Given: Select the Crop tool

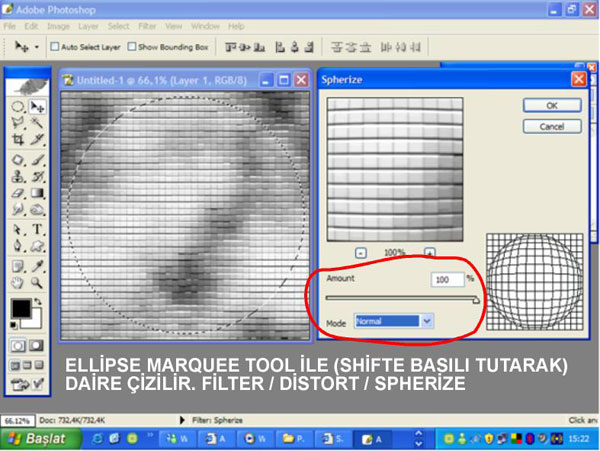Looking at the screenshot, I should point(18,139).
